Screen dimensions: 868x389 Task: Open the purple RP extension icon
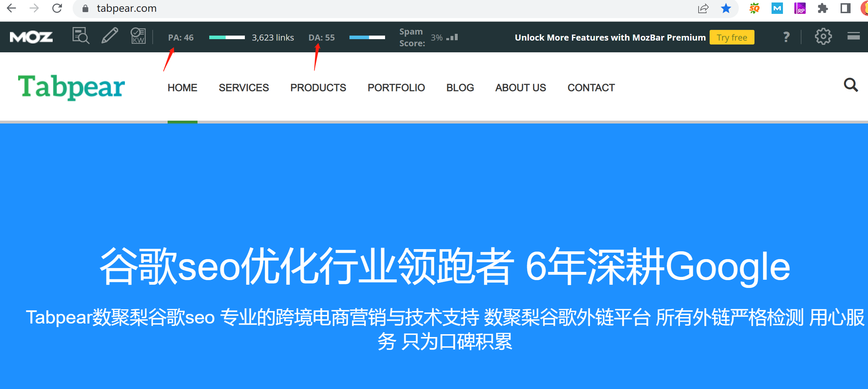coord(800,8)
